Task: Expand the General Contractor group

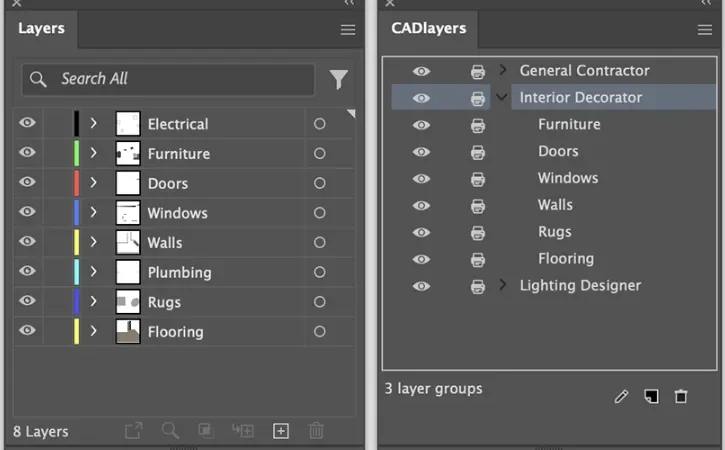Action: click(503, 70)
